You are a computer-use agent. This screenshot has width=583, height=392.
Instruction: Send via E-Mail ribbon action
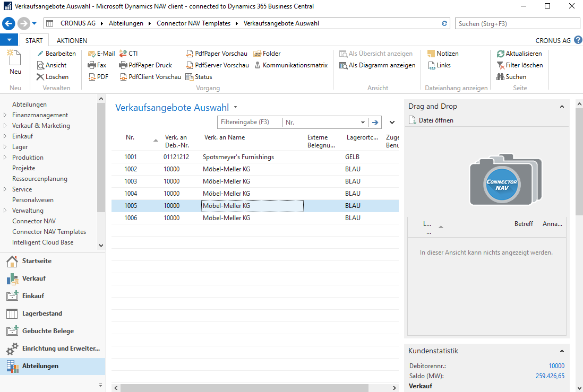tap(101, 54)
